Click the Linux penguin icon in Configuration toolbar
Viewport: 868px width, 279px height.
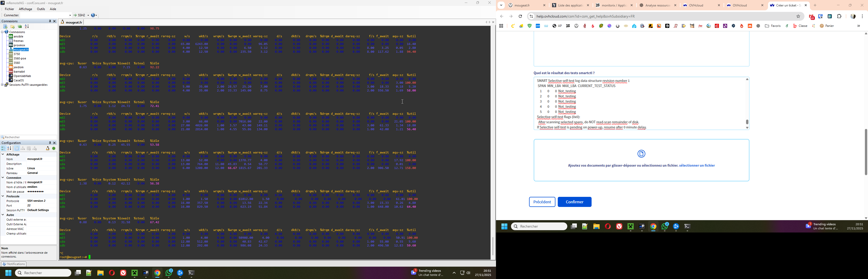[x=48, y=149]
